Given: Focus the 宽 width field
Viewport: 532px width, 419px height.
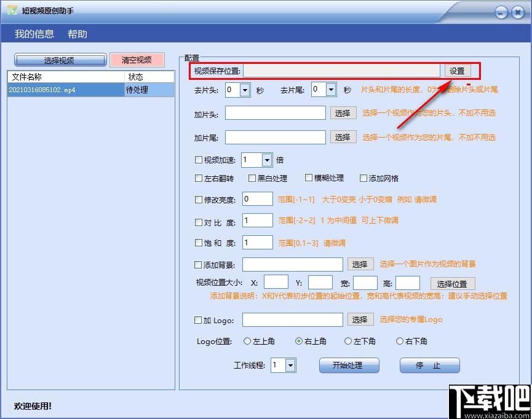Looking at the screenshot, I should [365, 283].
